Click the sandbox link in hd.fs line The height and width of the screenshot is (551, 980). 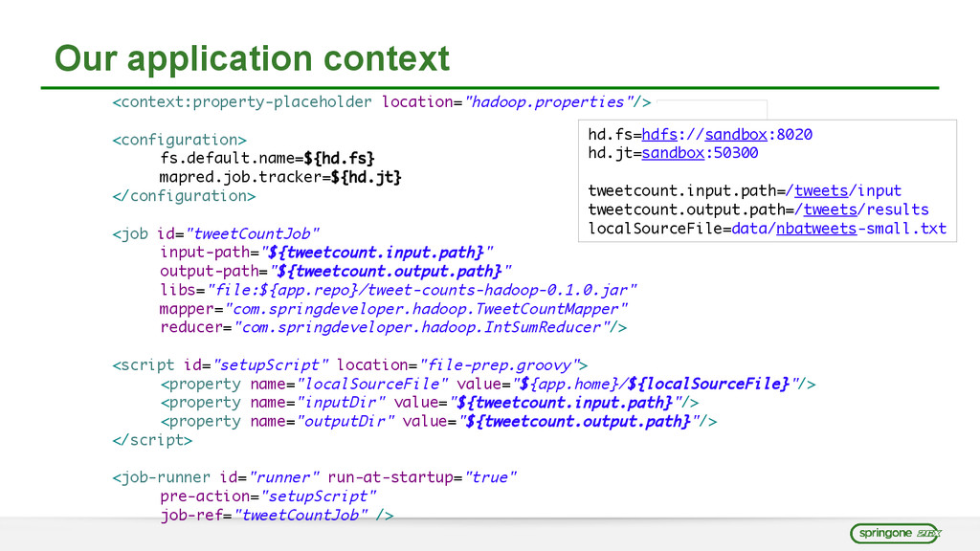[736, 134]
